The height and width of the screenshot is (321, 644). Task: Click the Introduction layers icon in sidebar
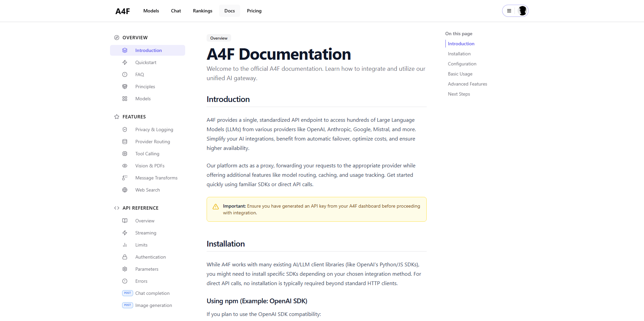pos(125,50)
